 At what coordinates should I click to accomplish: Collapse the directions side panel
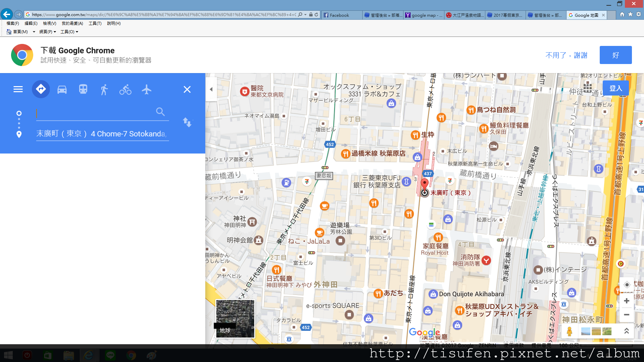[x=211, y=89]
